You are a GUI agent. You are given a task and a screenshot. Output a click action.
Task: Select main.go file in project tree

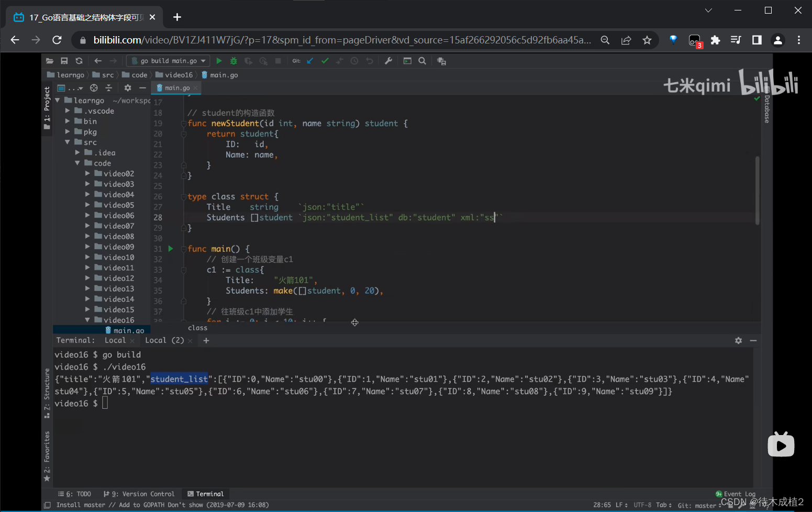[125, 330]
